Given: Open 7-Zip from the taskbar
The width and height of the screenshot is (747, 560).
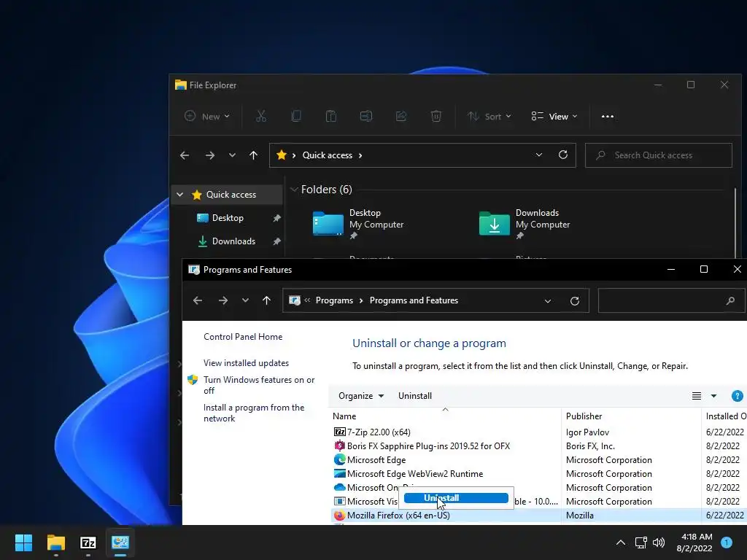Looking at the screenshot, I should (x=88, y=542).
